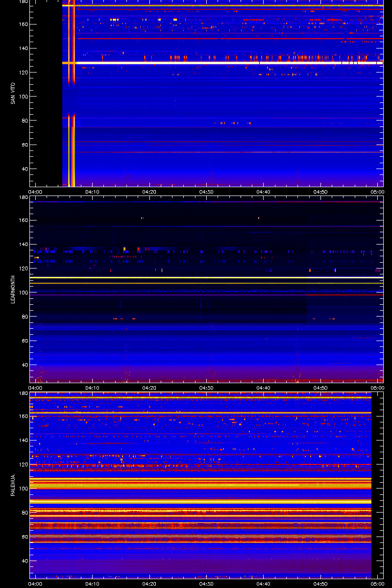392x588 pixels.
Task: Click the 40 frequency tick on Palehua axis
Action: click(x=24, y=561)
